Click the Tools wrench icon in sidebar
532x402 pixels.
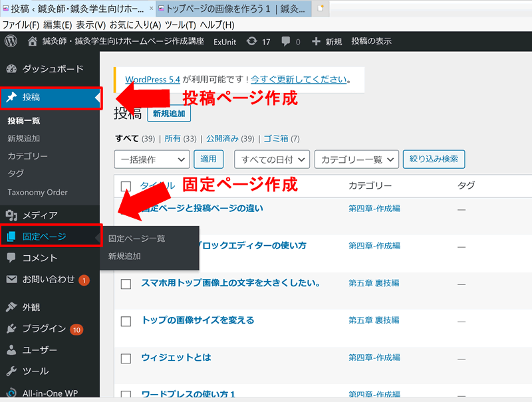coord(11,371)
